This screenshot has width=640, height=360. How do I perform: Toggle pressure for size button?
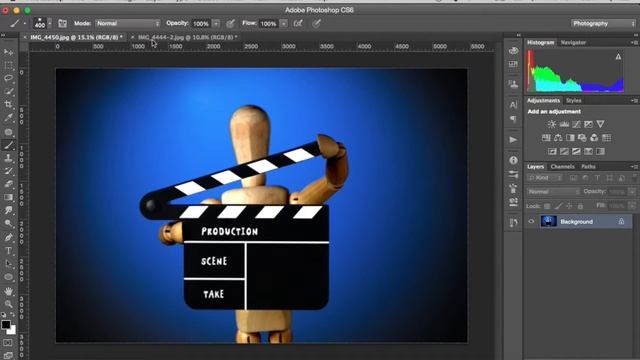click(x=316, y=24)
